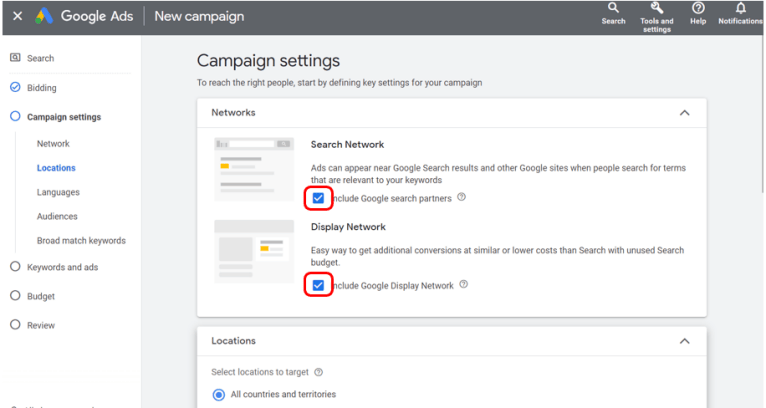Click the Bidding step completed check icon
This screenshot has width=766, height=408.
point(15,87)
